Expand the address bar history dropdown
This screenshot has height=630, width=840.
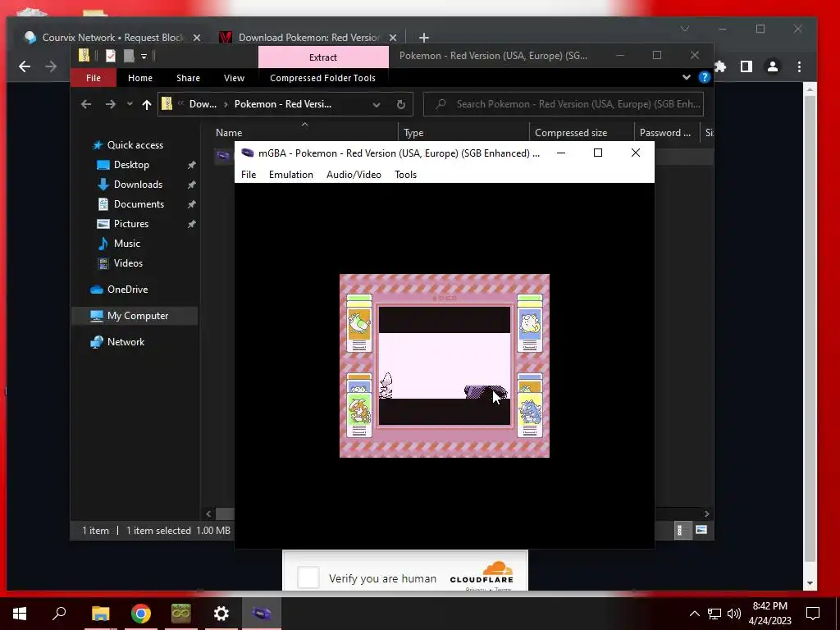coord(376,104)
